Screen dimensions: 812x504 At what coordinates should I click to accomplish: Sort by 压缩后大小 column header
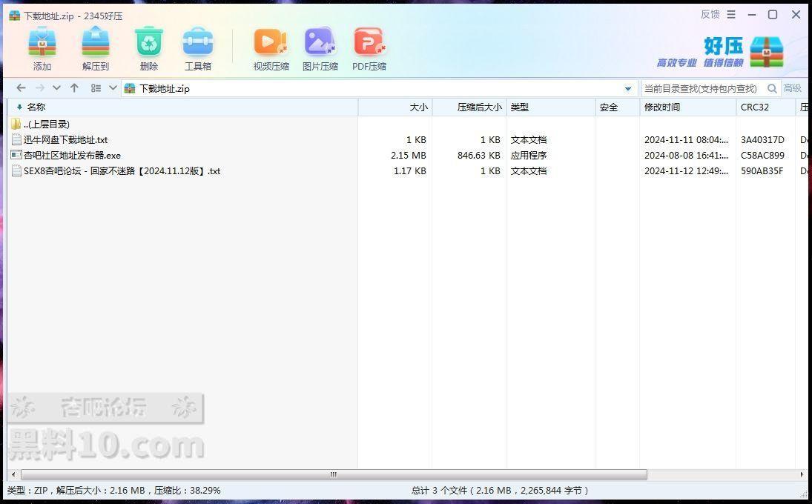pos(469,107)
